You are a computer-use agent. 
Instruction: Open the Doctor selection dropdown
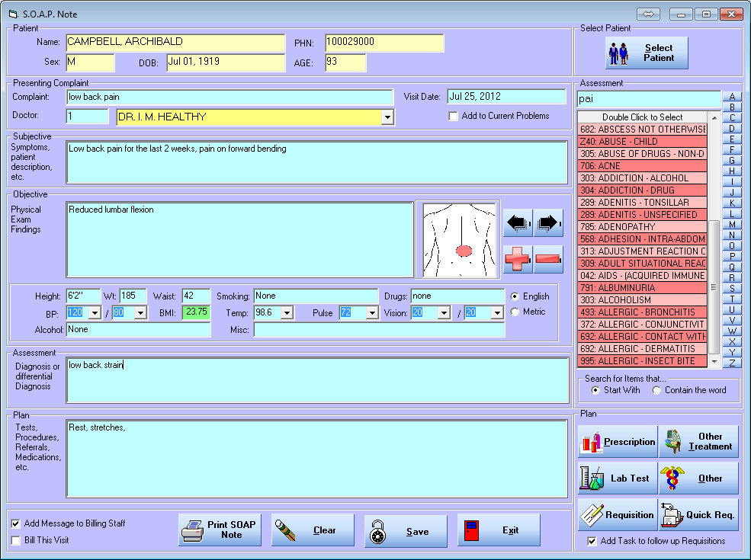click(x=389, y=118)
